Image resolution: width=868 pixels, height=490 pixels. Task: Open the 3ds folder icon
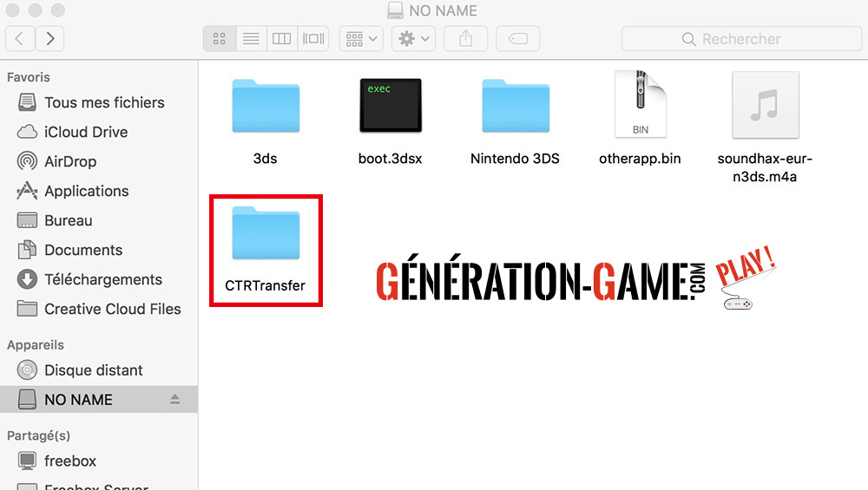point(266,106)
